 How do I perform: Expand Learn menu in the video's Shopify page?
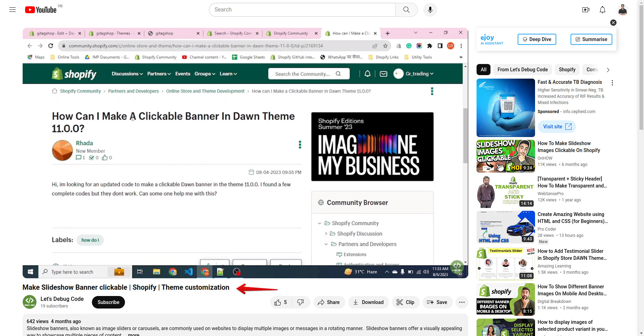pos(228,74)
